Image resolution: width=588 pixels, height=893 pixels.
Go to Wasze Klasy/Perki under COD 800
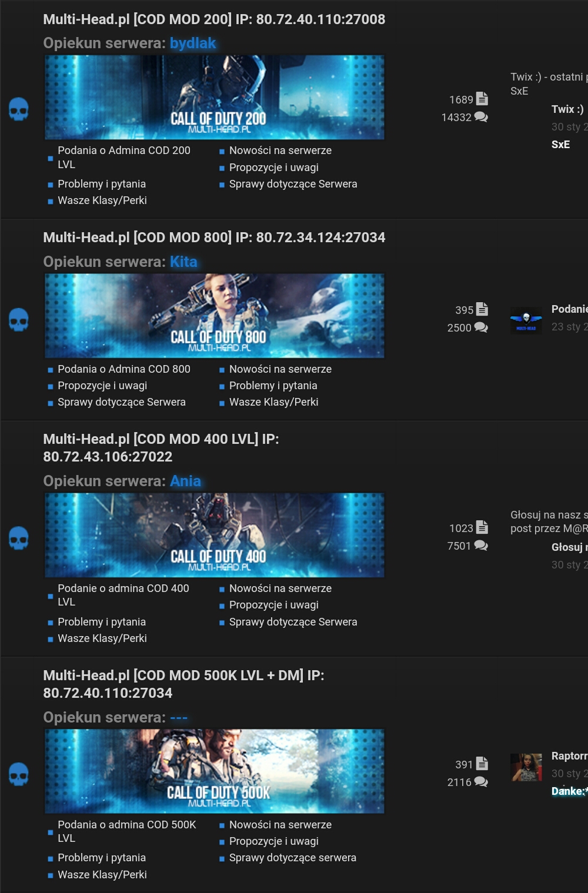pos(273,402)
